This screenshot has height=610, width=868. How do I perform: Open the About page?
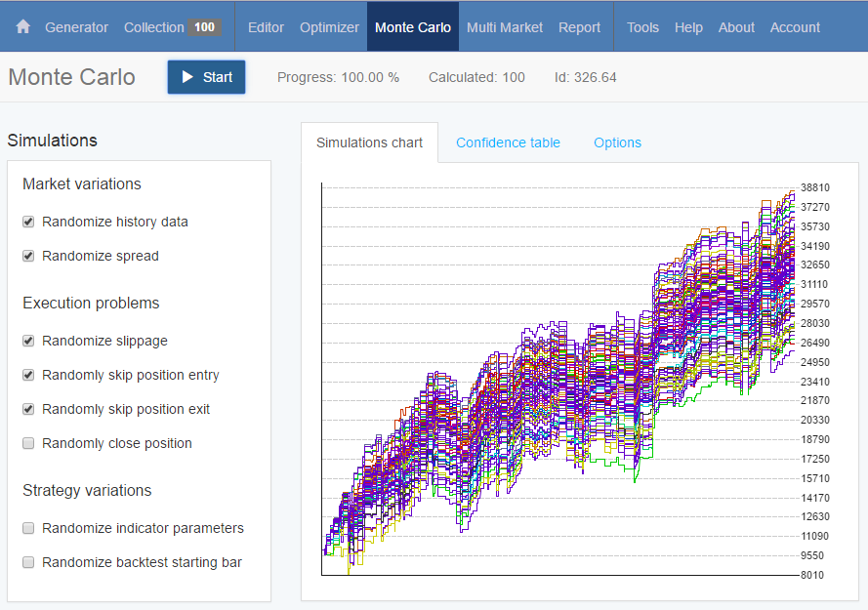pos(736,27)
